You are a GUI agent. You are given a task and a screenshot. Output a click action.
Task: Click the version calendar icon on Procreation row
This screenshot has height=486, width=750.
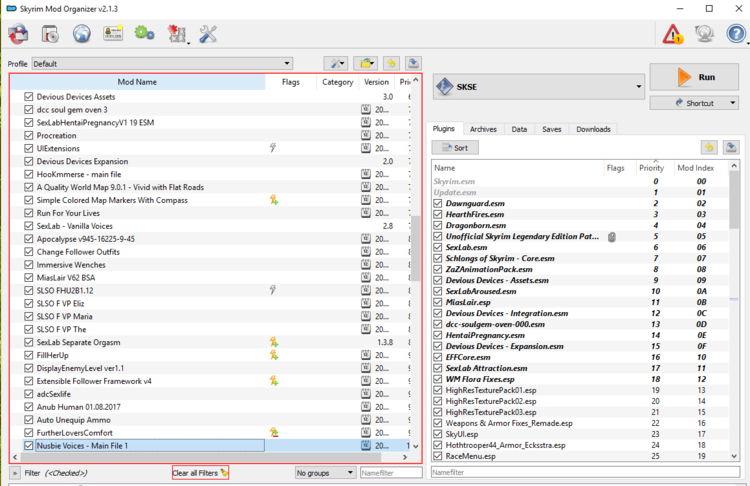tap(366, 135)
